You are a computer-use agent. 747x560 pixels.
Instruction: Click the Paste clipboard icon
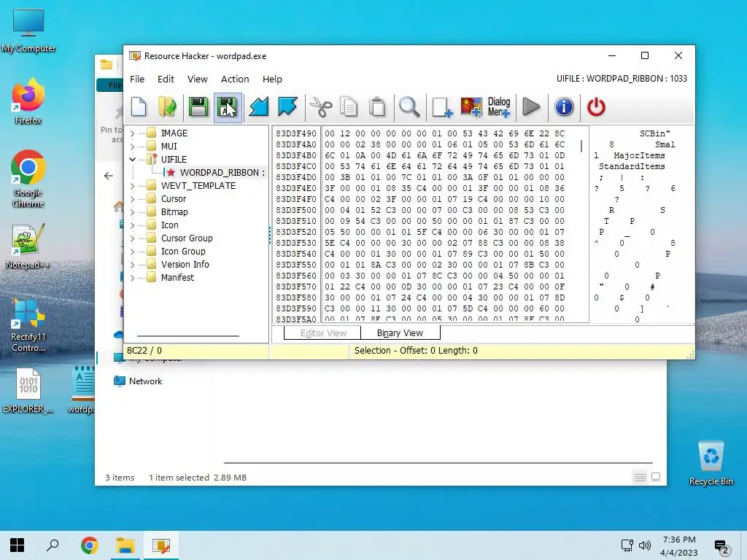(x=377, y=106)
